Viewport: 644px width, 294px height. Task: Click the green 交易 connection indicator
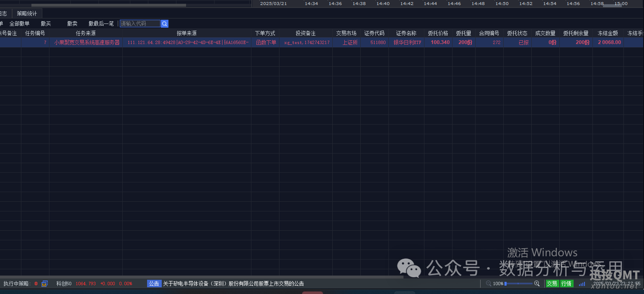coord(552,284)
